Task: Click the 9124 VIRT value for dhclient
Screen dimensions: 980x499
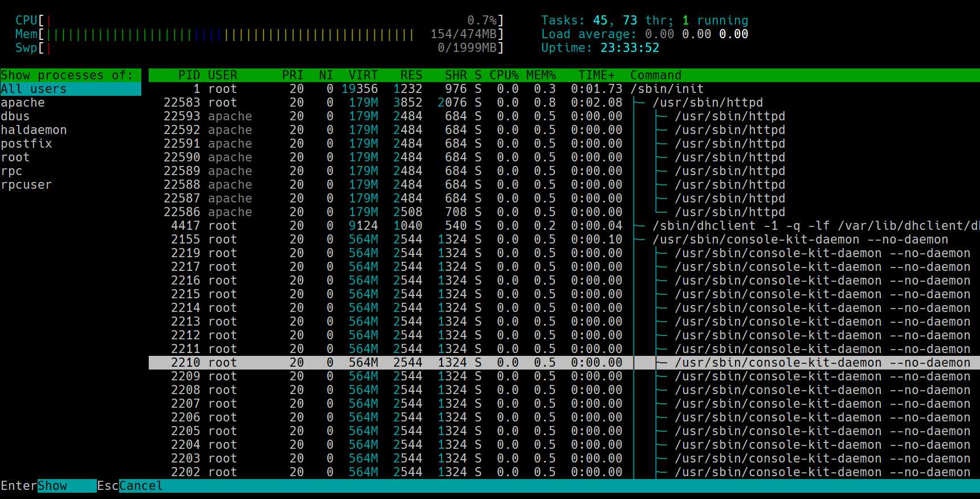Action: (364, 226)
